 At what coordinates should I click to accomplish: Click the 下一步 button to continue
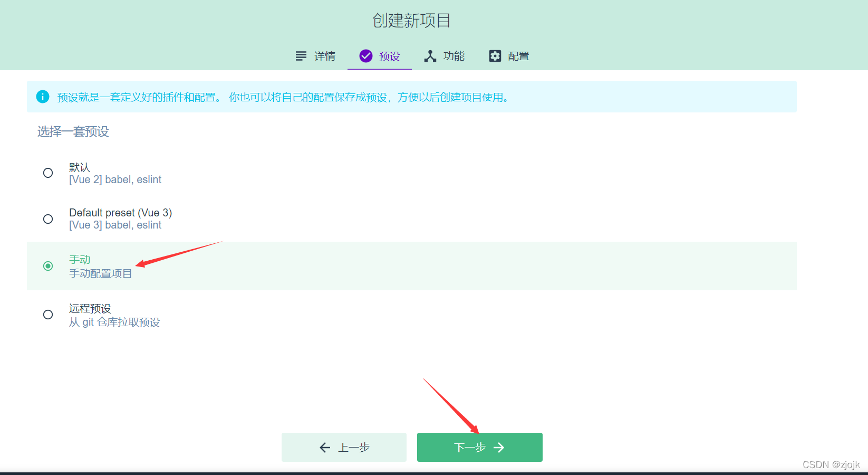pyautogui.click(x=479, y=447)
